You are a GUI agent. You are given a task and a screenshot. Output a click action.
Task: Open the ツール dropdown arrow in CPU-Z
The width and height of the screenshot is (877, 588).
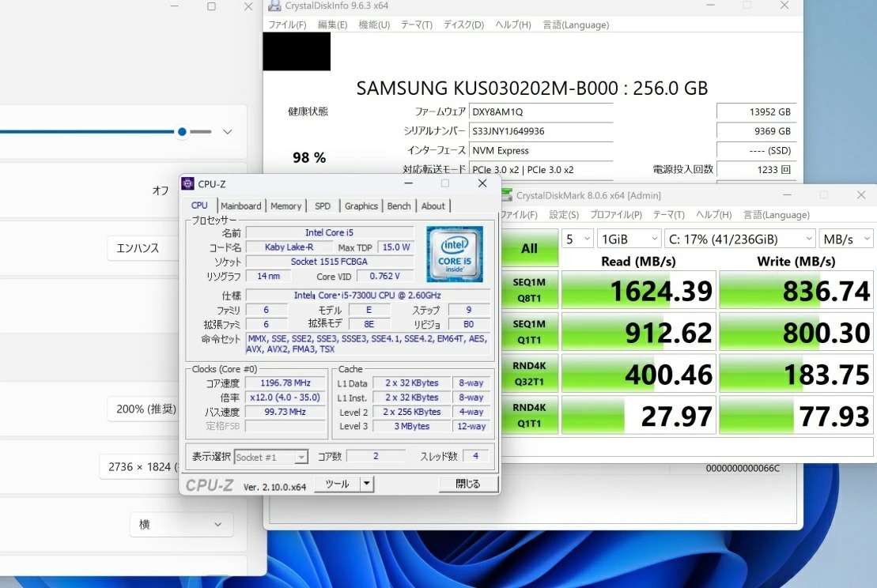[367, 484]
